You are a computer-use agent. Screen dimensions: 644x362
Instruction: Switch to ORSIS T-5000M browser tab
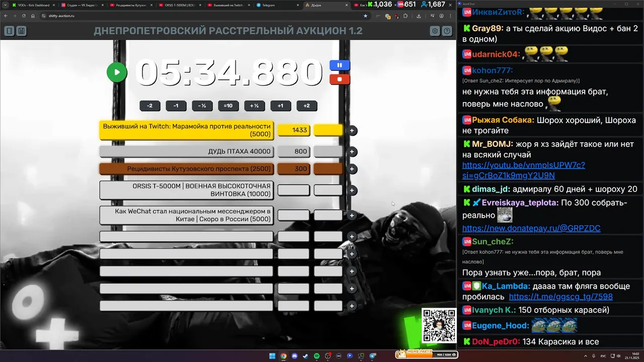[180, 5]
